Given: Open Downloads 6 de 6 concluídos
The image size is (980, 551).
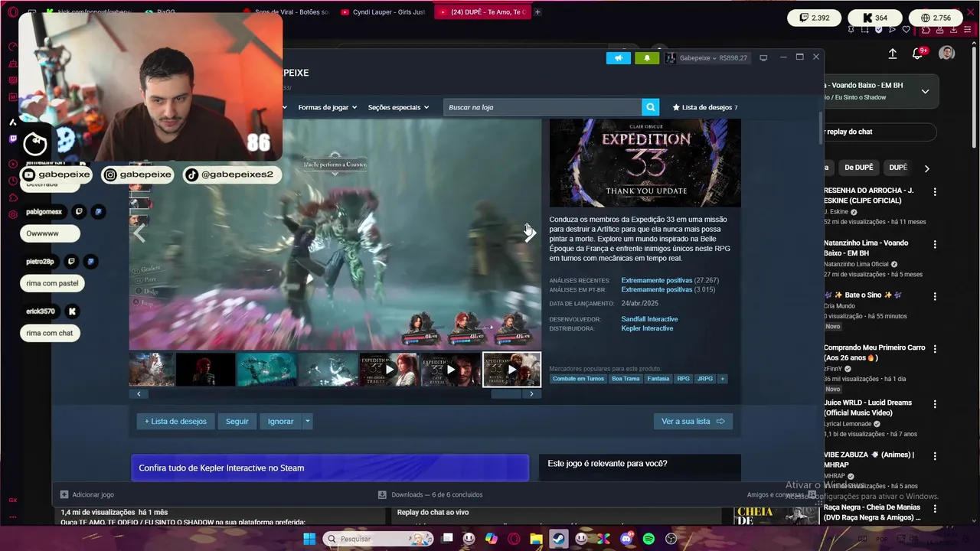Looking at the screenshot, I should (430, 495).
